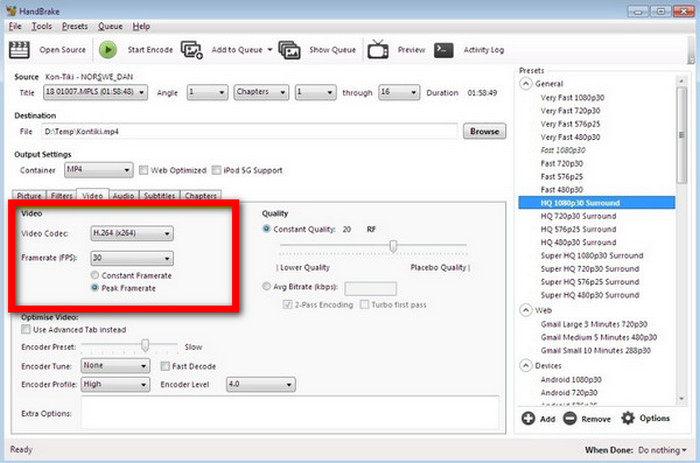
Task: Open the Video Codec dropdown
Action: [x=132, y=233]
